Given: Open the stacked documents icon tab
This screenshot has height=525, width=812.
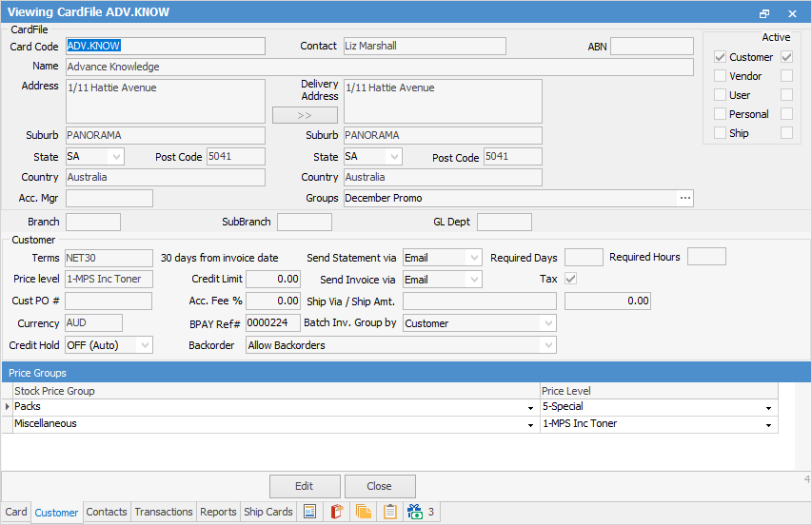Looking at the screenshot, I should 364,512.
